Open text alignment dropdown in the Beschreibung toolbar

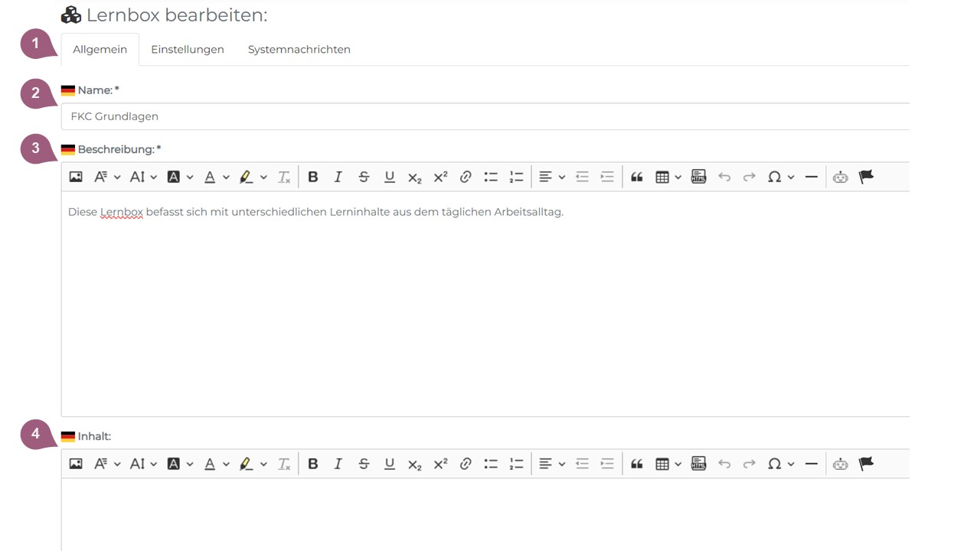[551, 177]
